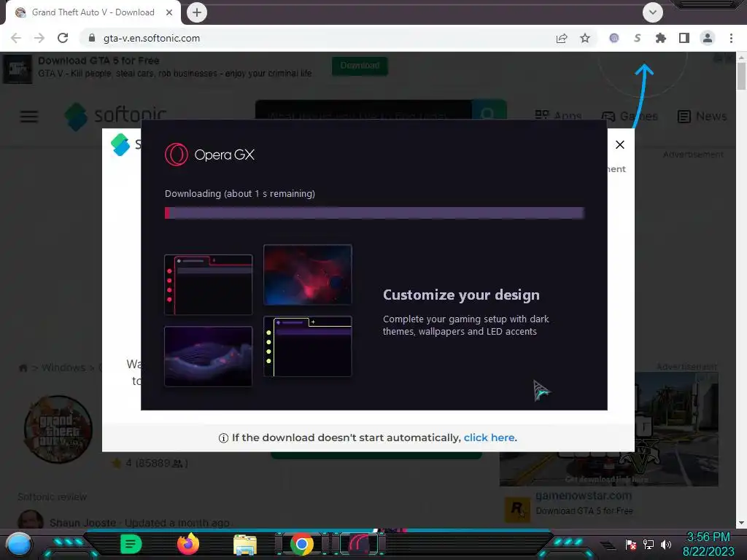Click the page vertical scrollbar thumb
This screenshot has height=560, width=747.
tap(741, 75)
